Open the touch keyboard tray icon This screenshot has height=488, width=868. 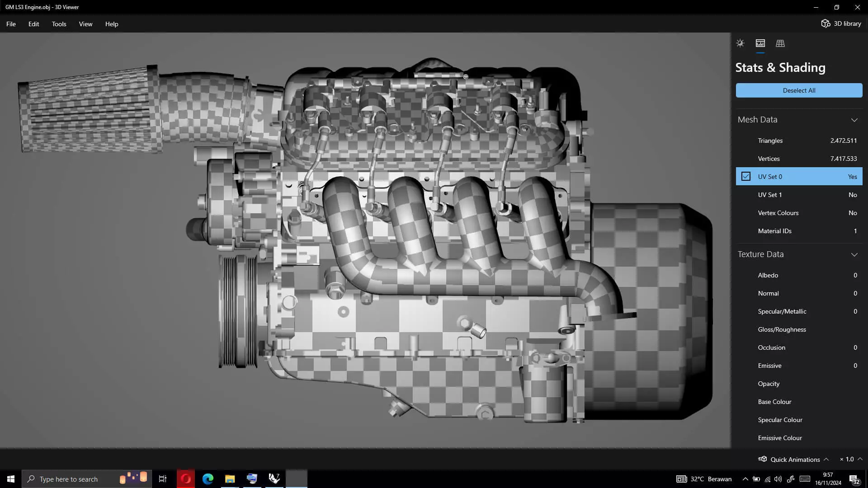(x=805, y=479)
